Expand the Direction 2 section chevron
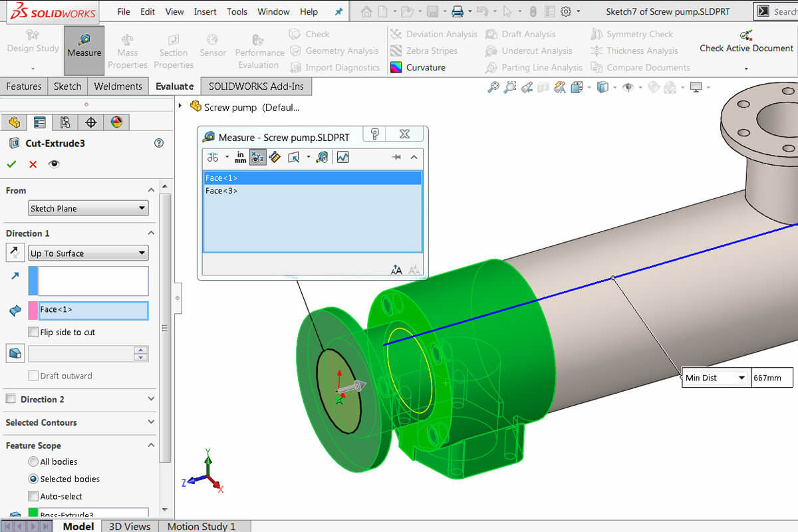The width and height of the screenshot is (798, 532). tap(151, 399)
